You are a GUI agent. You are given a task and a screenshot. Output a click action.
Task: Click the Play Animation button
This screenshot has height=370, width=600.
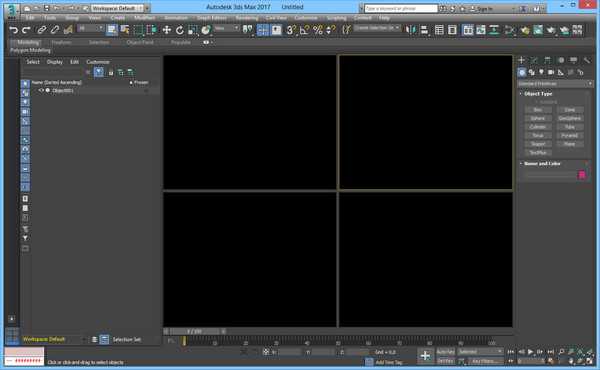click(530, 352)
